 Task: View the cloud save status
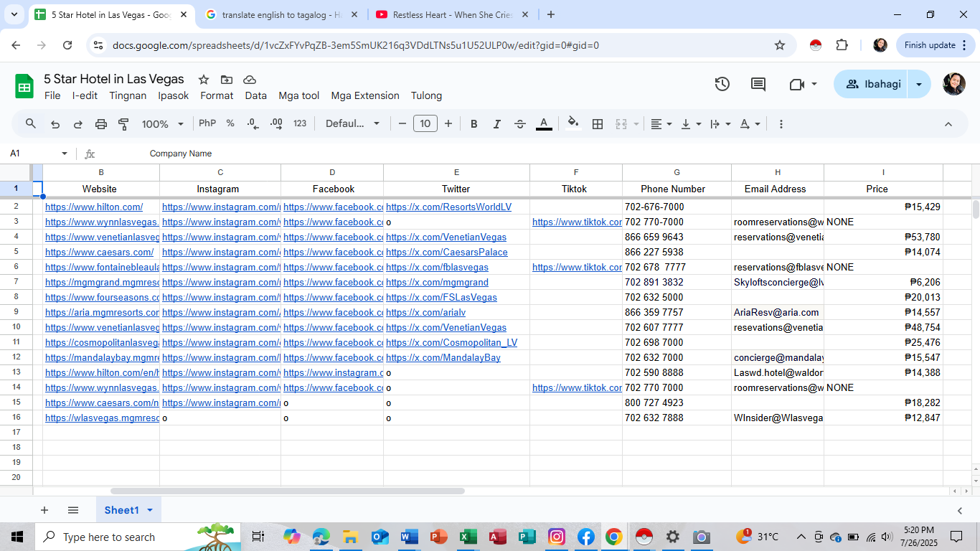coord(250,80)
